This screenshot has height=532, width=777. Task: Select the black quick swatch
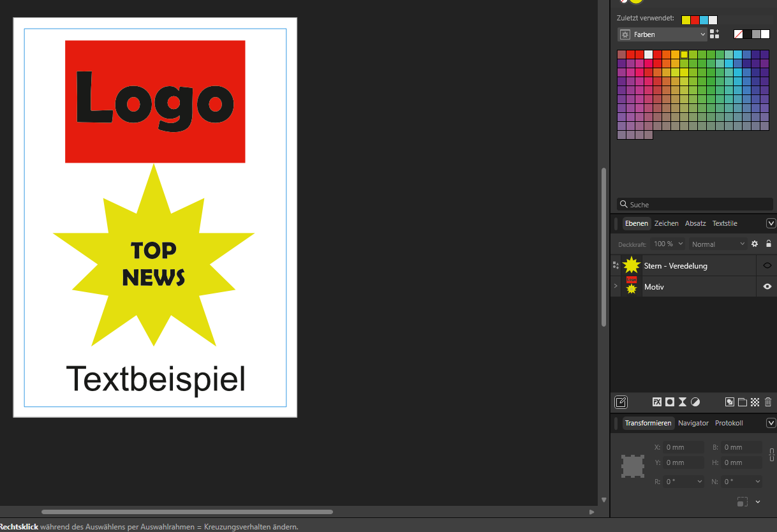[747, 34]
